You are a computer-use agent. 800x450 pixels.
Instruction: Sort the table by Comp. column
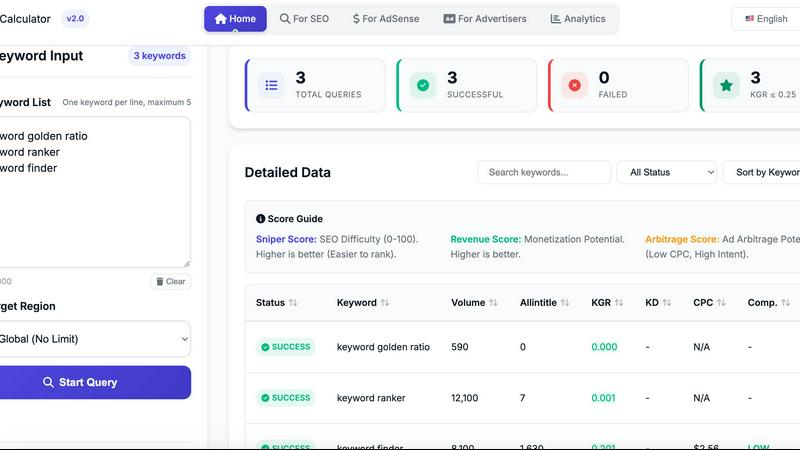tap(768, 303)
